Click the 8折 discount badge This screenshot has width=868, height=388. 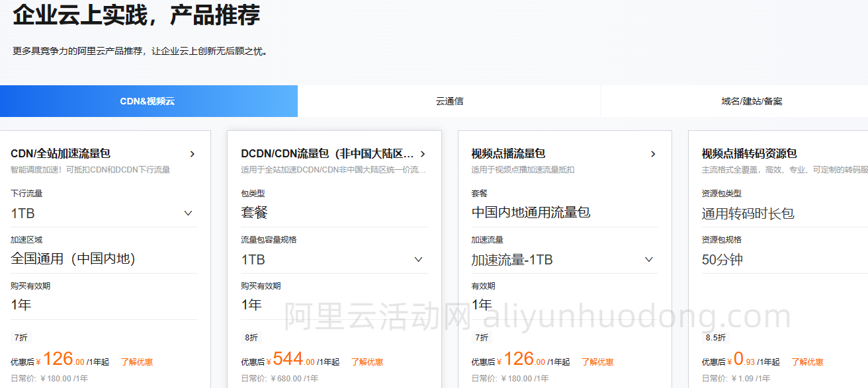tap(251, 337)
